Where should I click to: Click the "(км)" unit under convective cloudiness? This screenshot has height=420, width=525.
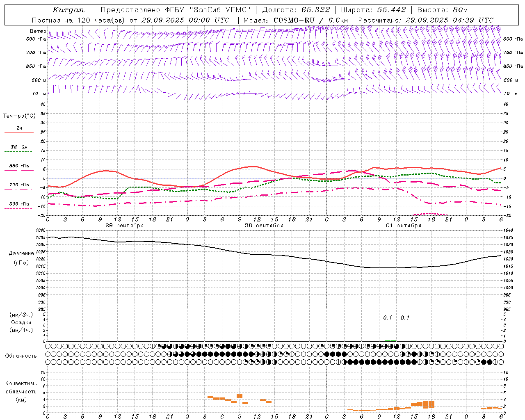[x=21, y=399]
